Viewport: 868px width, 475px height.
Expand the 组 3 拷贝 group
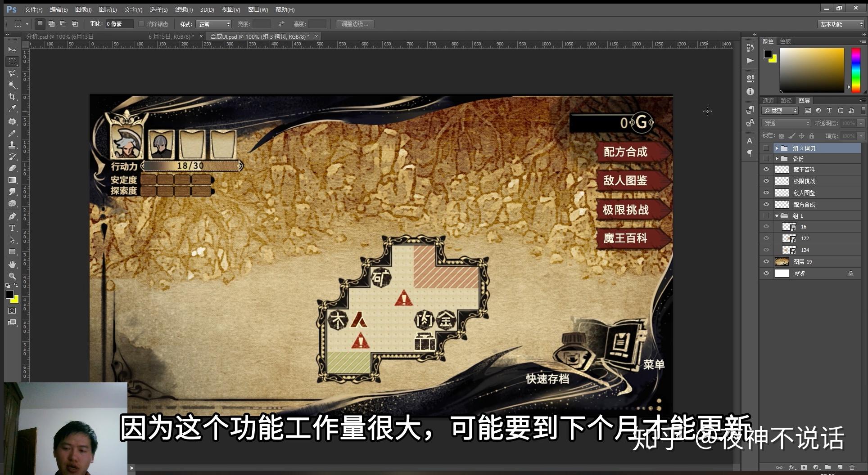tap(777, 148)
